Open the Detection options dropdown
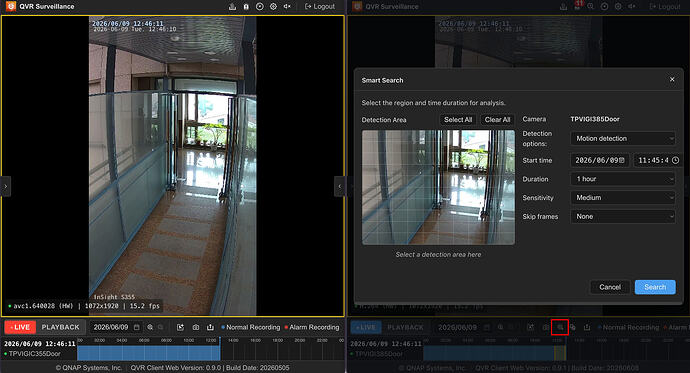 tap(623, 139)
